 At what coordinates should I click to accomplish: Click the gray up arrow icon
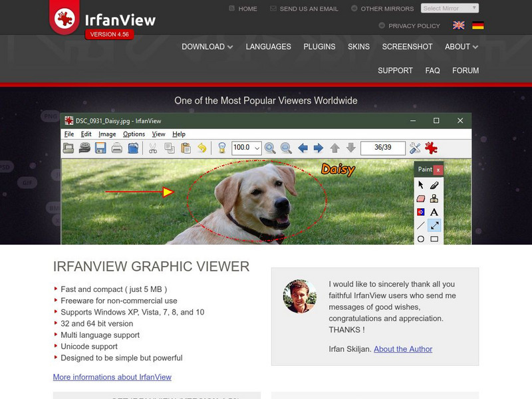[x=335, y=148]
